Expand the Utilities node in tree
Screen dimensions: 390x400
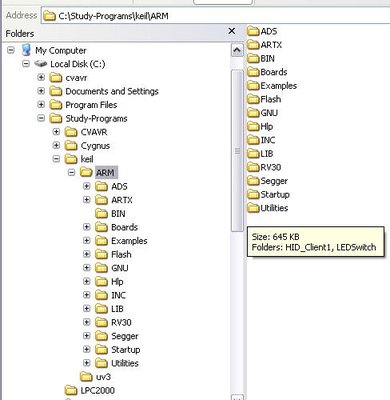(x=87, y=363)
